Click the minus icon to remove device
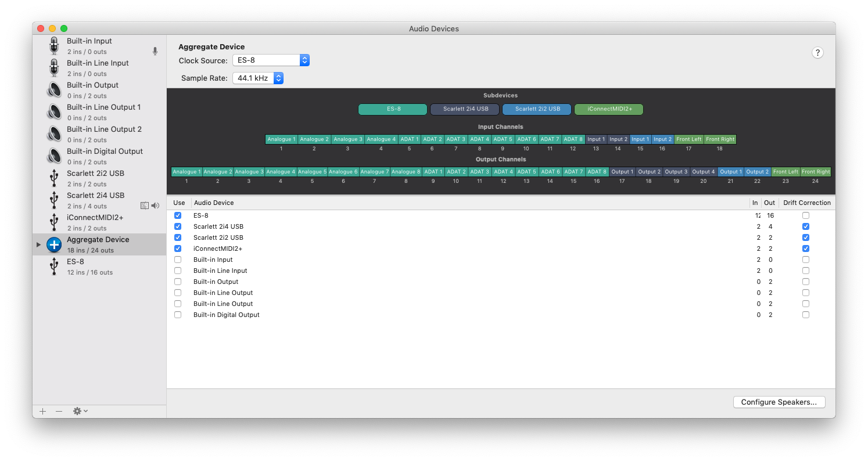 click(59, 411)
